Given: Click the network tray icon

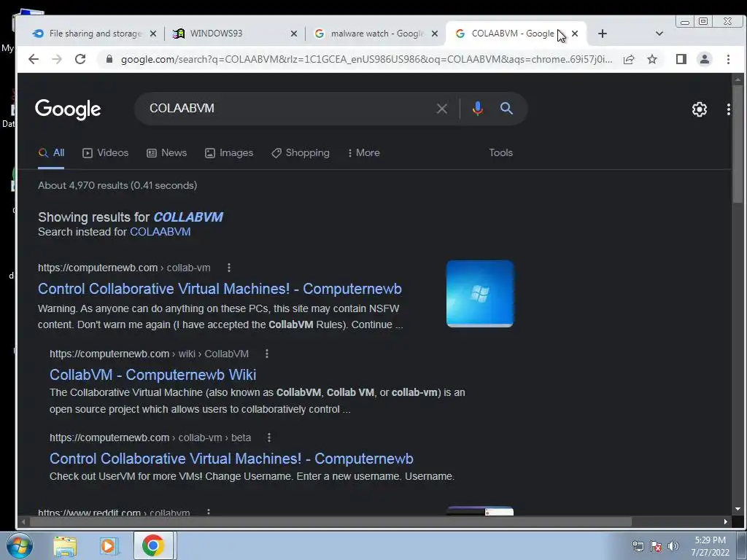Looking at the screenshot, I should coord(638,546).
